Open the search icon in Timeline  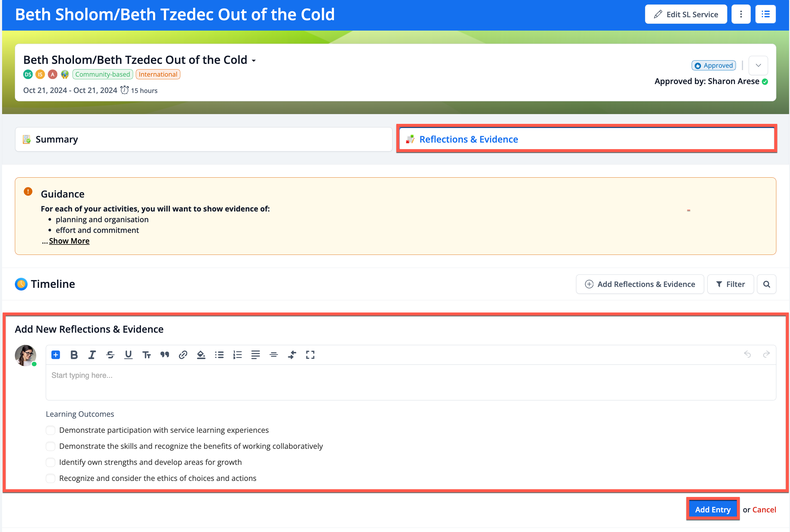click(767, 284)
